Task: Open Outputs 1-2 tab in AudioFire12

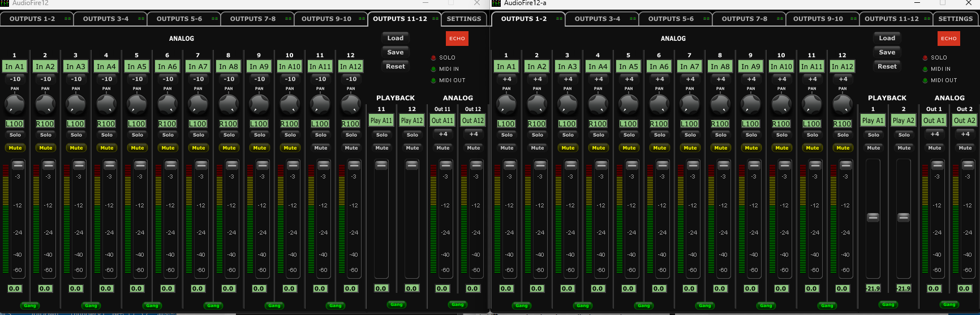Action: tap(37, 19)
